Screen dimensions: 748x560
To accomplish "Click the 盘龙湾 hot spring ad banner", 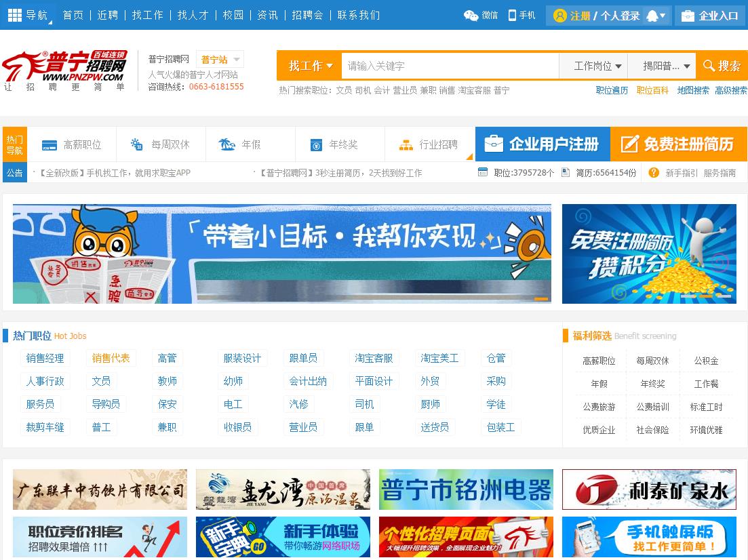I will click(x=283, y=489).
